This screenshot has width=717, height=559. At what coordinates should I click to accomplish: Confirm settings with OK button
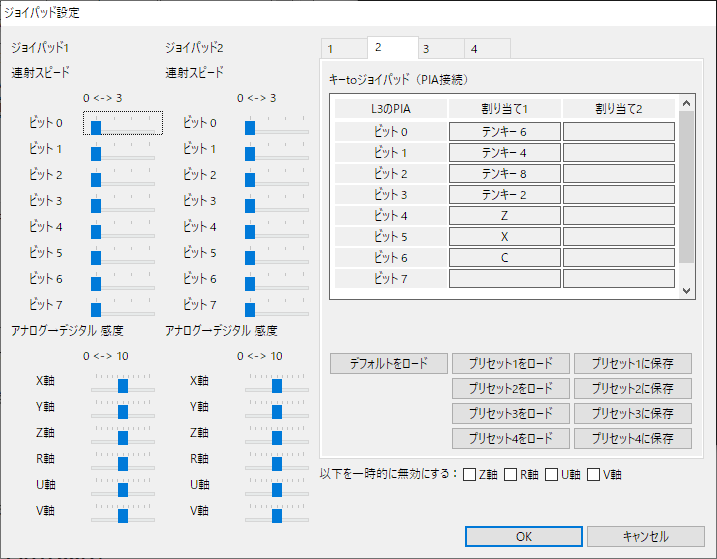pyautogui.click(x=524, y=536)
